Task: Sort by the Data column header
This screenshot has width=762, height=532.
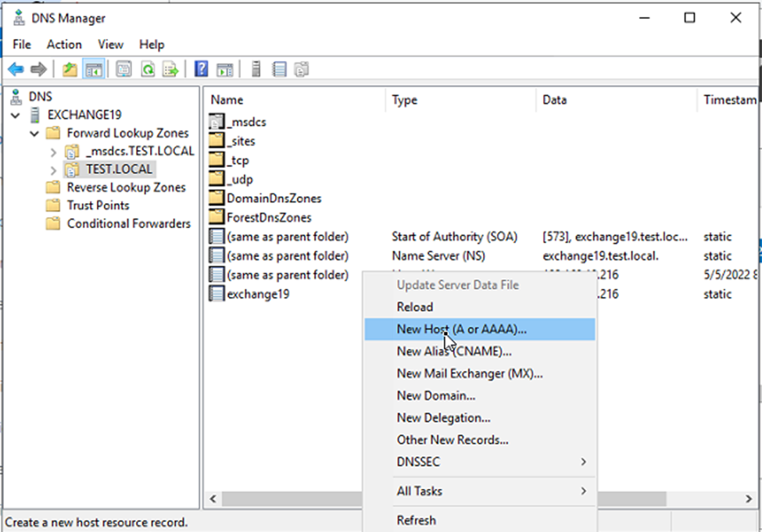Action: [x=616, y=100]
